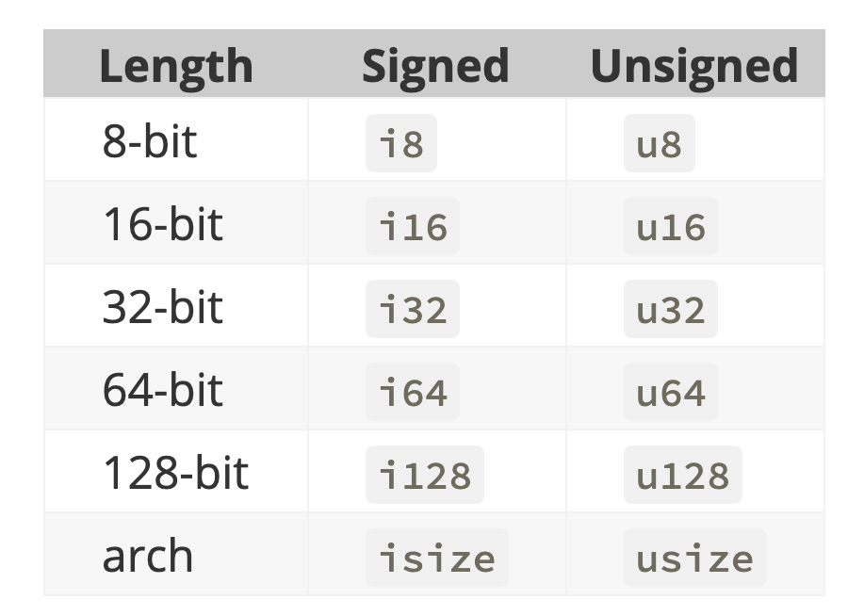The width and height of the screenshot is (848, 616).
Task: Click the i16 type code
Action: (413, 227)
